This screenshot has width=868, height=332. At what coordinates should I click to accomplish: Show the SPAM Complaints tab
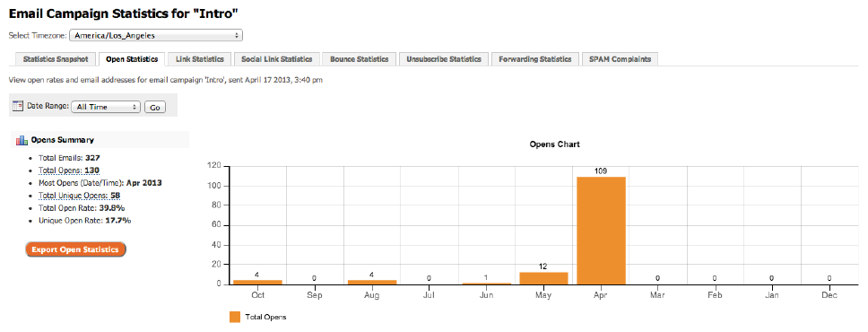(x=620, y=59)
